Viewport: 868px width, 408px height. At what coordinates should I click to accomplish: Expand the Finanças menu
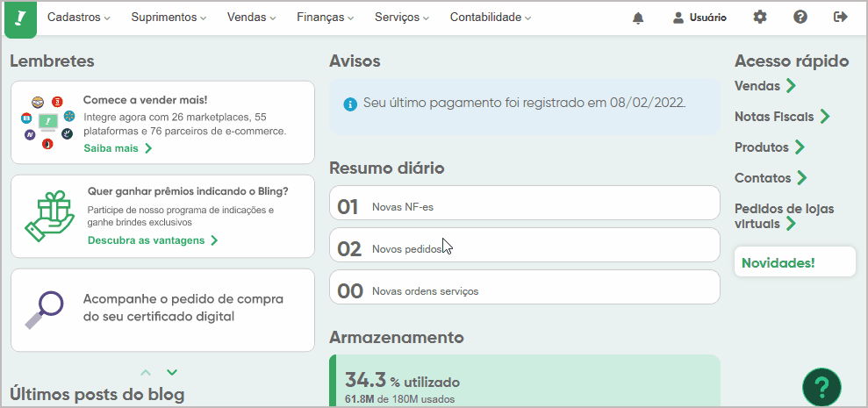[x=325, y=18]
